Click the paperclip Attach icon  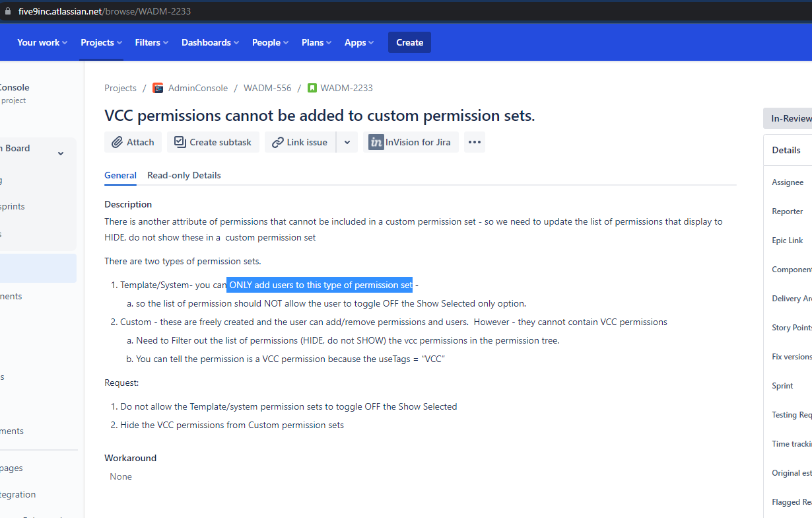(117, 142)
